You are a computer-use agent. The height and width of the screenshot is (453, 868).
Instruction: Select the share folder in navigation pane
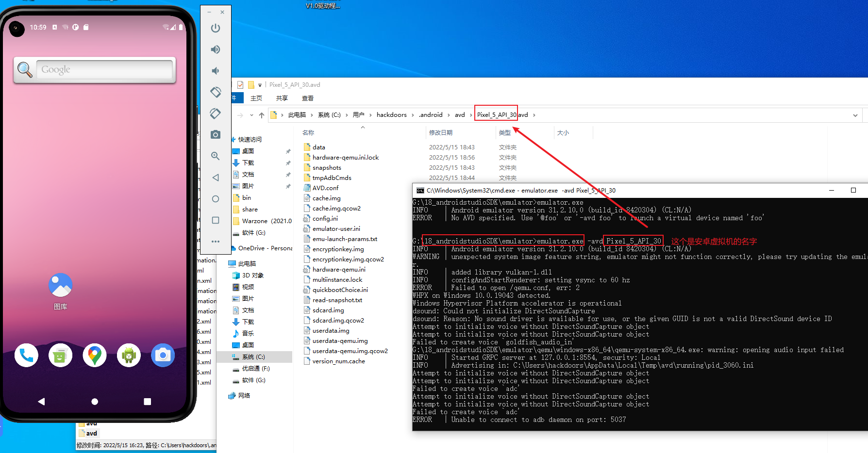coord(250,210)
